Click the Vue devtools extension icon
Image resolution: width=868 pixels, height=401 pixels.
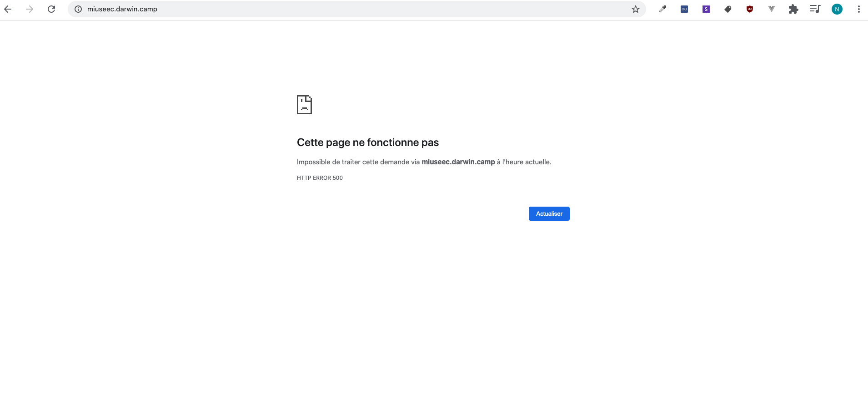coord(772,9)
